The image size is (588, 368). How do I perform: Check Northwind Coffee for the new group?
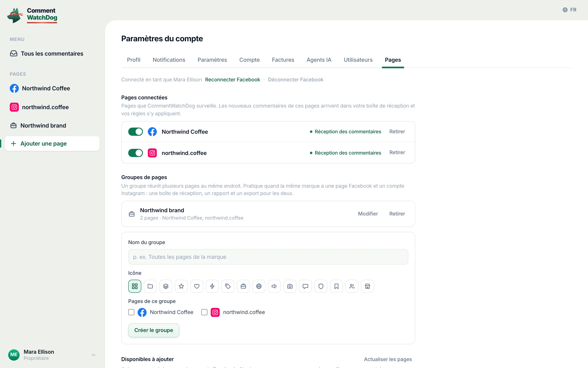point(131,312)
